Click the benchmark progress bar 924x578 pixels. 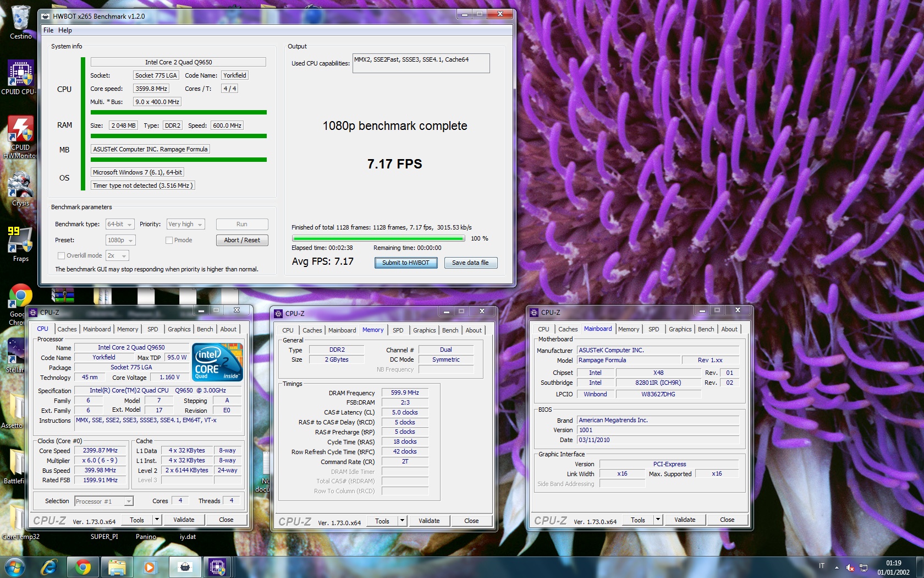(x=378, y=238)
